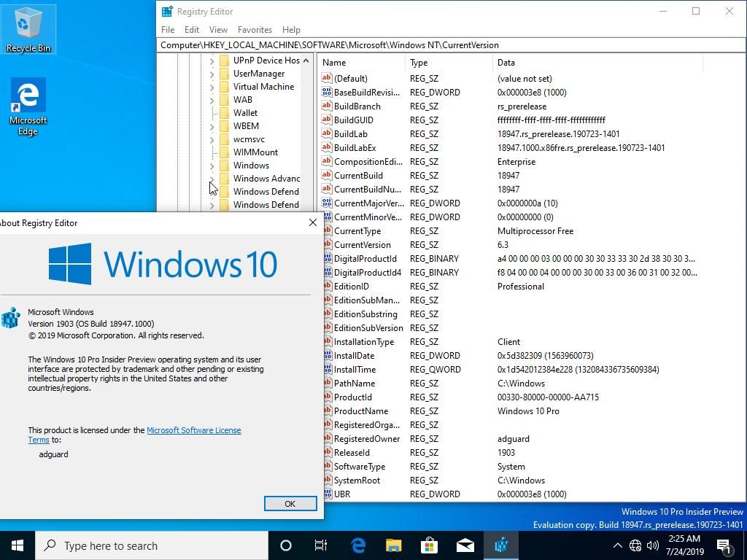This screenshot has height=560, width=747.
Task: Expand the WBEM tree node
Action: (212, 126)
